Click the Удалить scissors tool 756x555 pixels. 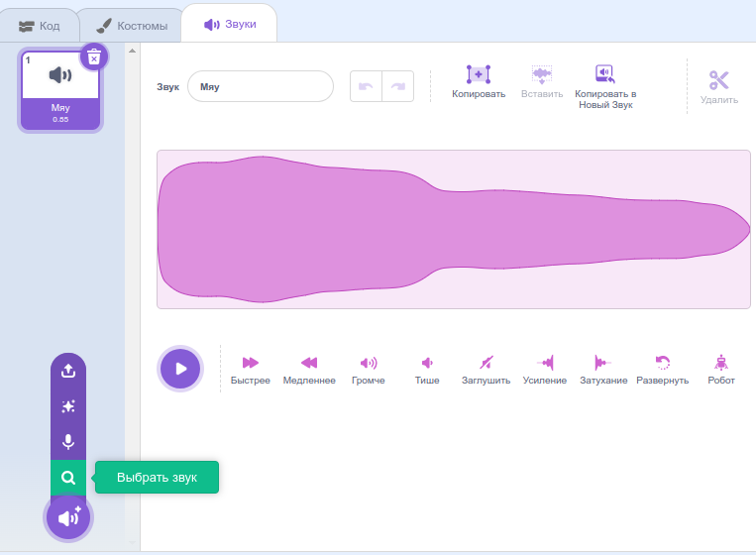pos(719,87)
